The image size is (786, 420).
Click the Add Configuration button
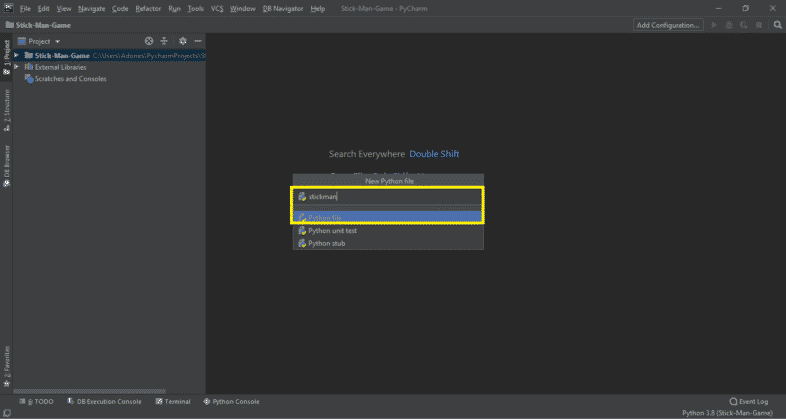coord(668,24)
